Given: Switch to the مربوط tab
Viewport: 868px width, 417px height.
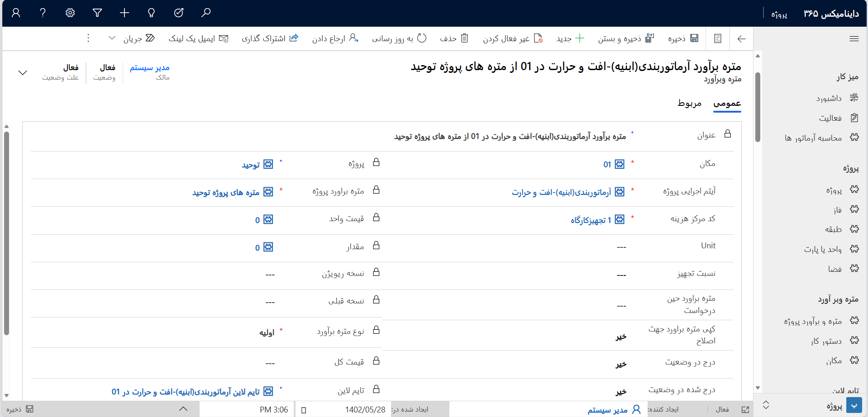Looking at the screenshot, I should click(689, 103).
